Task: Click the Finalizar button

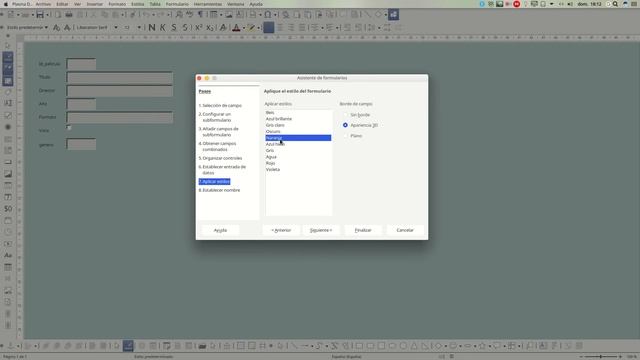Action: pos(363,230)
